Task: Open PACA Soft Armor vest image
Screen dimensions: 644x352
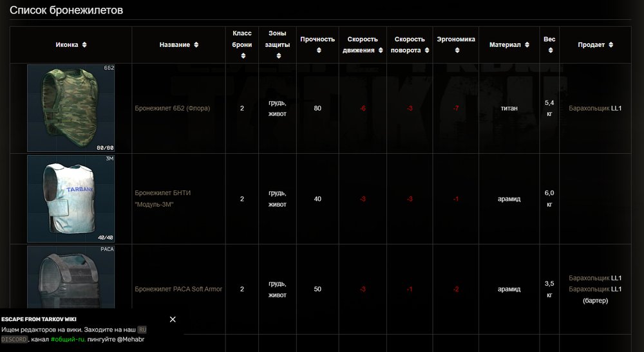Action: (x=71, y=277)
